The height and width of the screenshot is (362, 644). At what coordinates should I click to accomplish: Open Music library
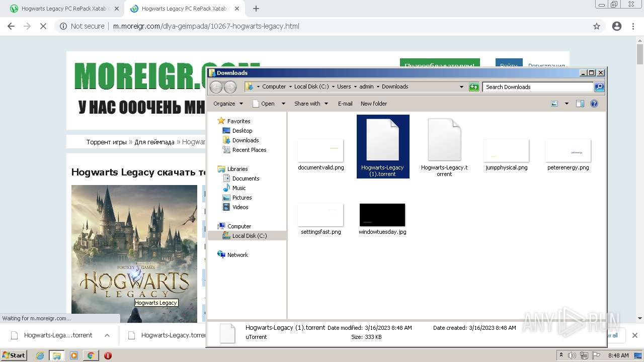click(x=239, y=188)
